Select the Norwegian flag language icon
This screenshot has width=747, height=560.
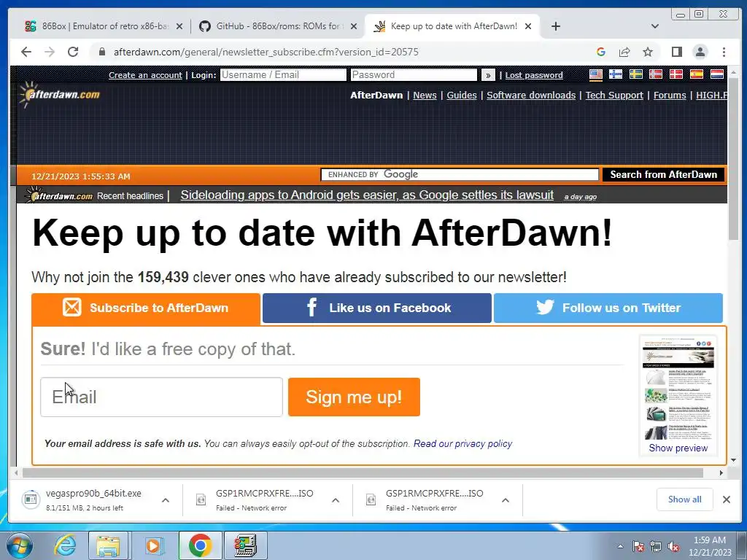pos(656,74)
